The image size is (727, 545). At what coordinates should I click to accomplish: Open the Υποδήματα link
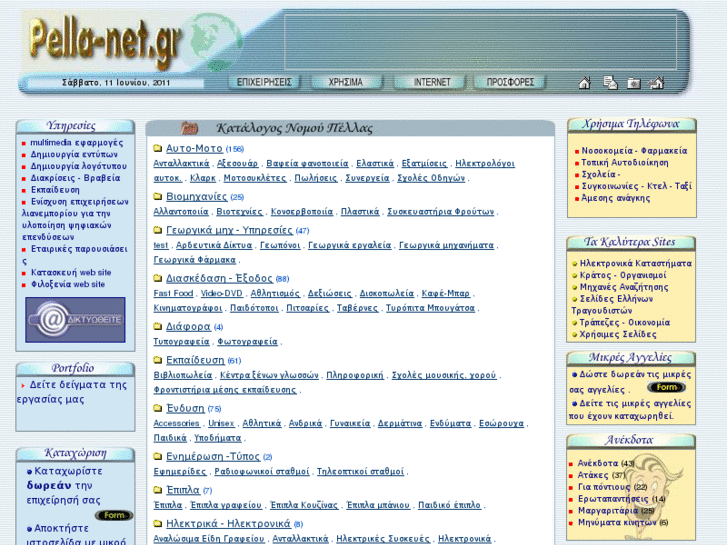click(218, 438)
